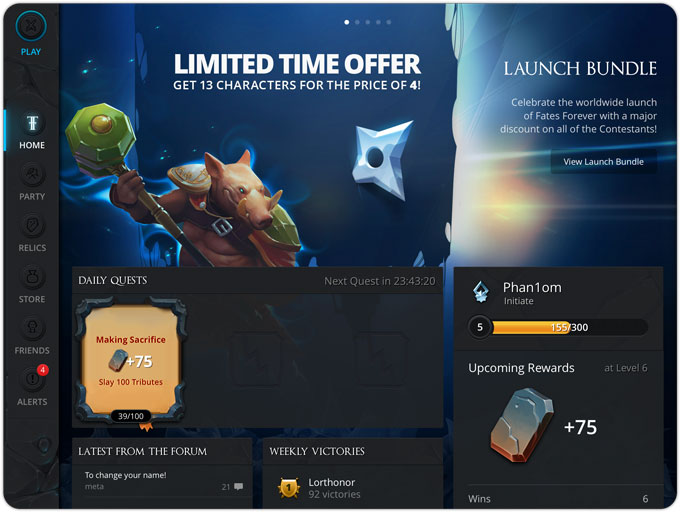Select the second banner carousel dot
This screenshot has width=680, height=512.
click(357, 22)
